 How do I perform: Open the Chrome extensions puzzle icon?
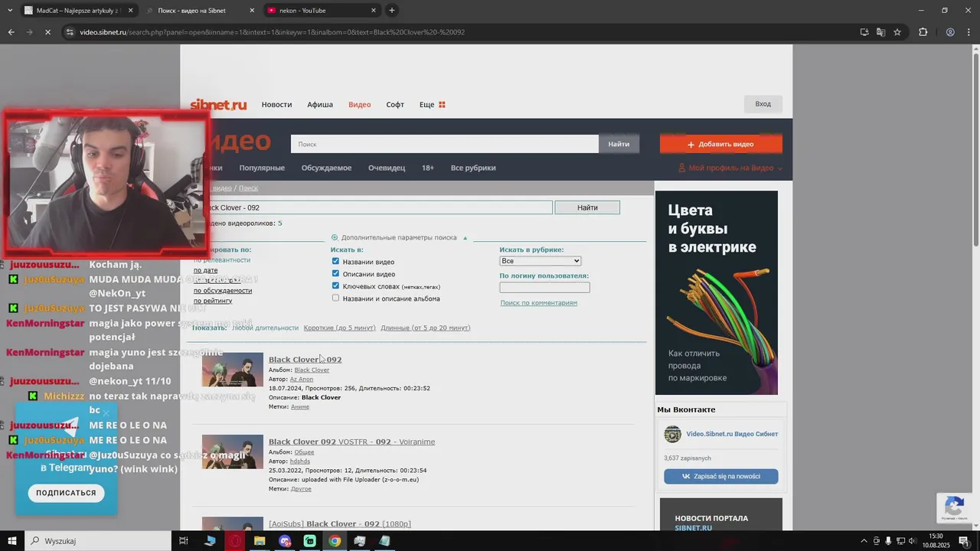(x=923, y=32)
